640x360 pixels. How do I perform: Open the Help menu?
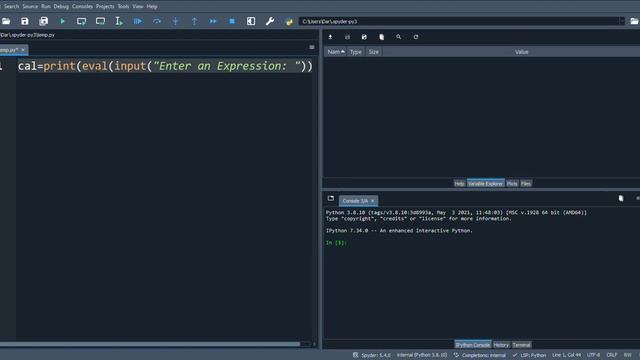coord(152,6)
